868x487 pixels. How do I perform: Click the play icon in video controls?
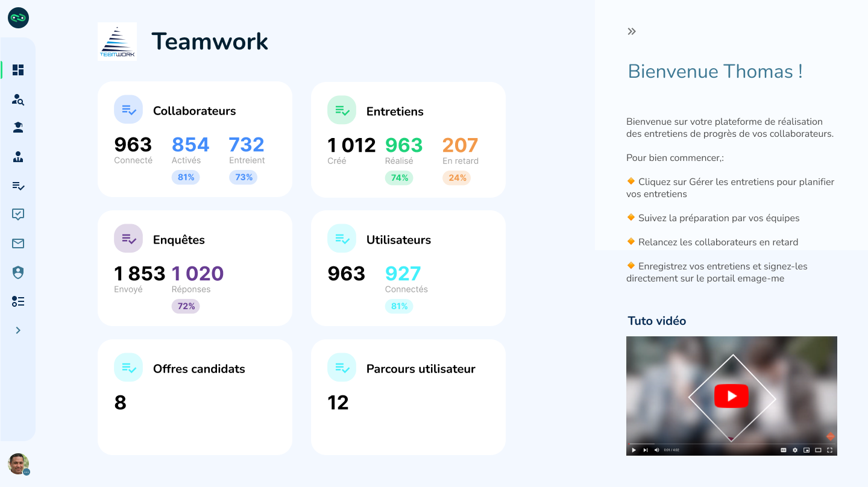634,450
